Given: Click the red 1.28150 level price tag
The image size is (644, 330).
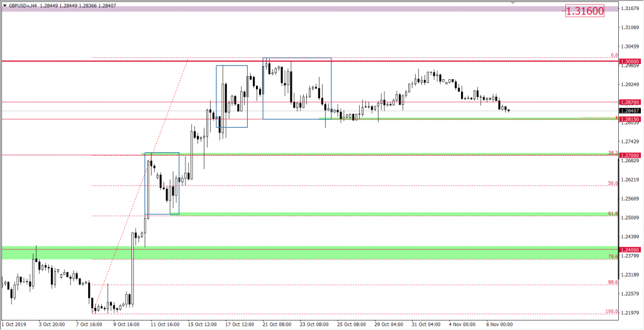Looking at the screenshot, I should [x=629, y=119].
